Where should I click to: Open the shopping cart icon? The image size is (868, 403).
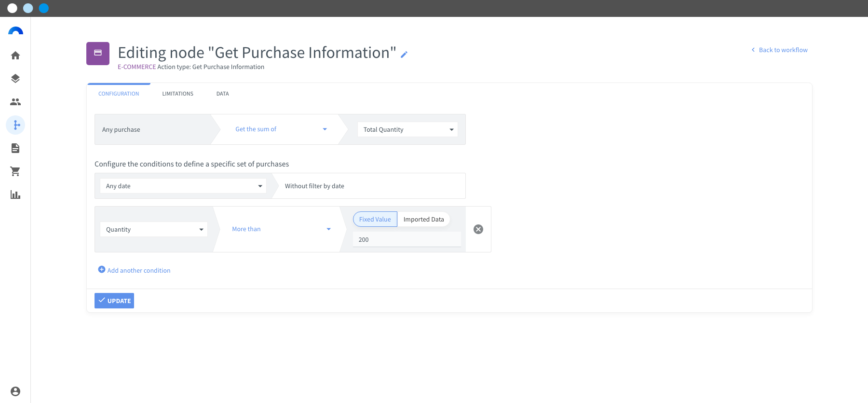pos(15,171)
